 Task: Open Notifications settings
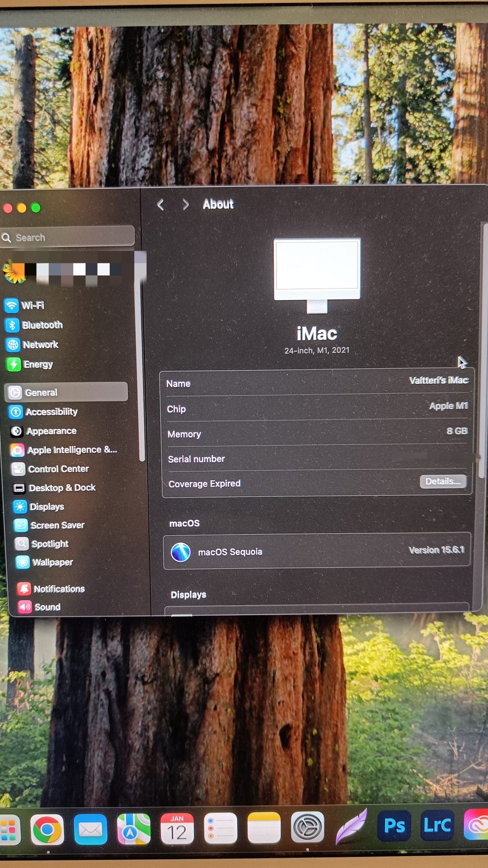click(51, 588)
